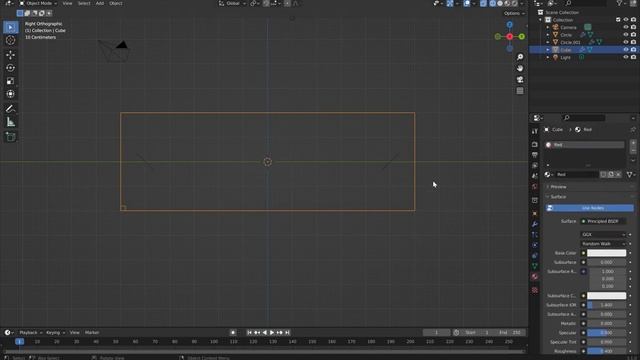Open the World properties tab icon
Screen dimensions: 640x360
(535, 187)
